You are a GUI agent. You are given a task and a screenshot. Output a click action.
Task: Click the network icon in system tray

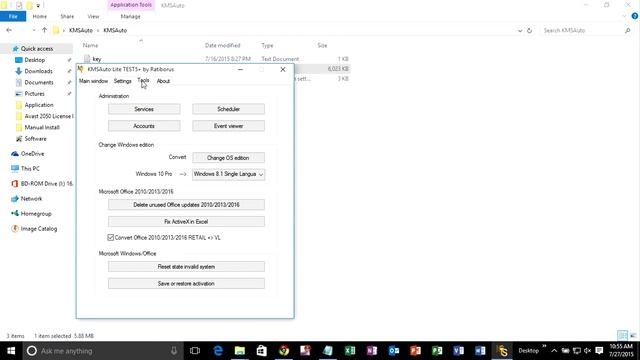577,351
